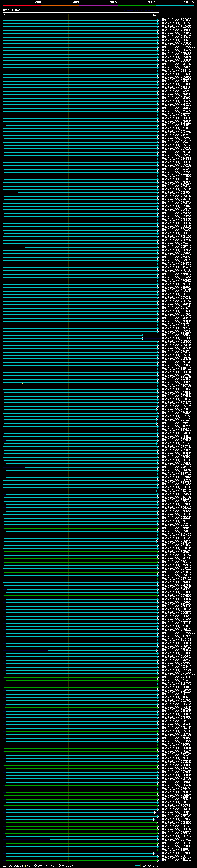Select the AV421967 query label
197x868 pixels.
pos(11,10)
